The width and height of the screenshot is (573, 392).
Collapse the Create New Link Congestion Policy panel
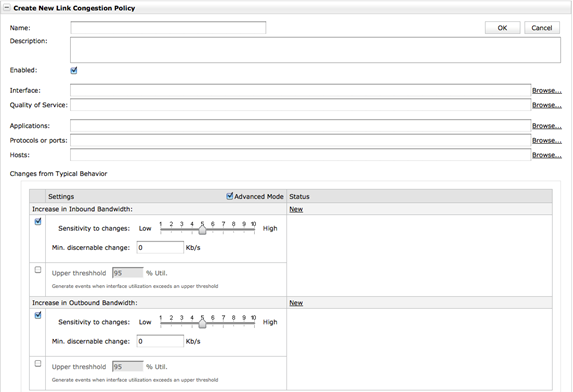tap(6, 8)
